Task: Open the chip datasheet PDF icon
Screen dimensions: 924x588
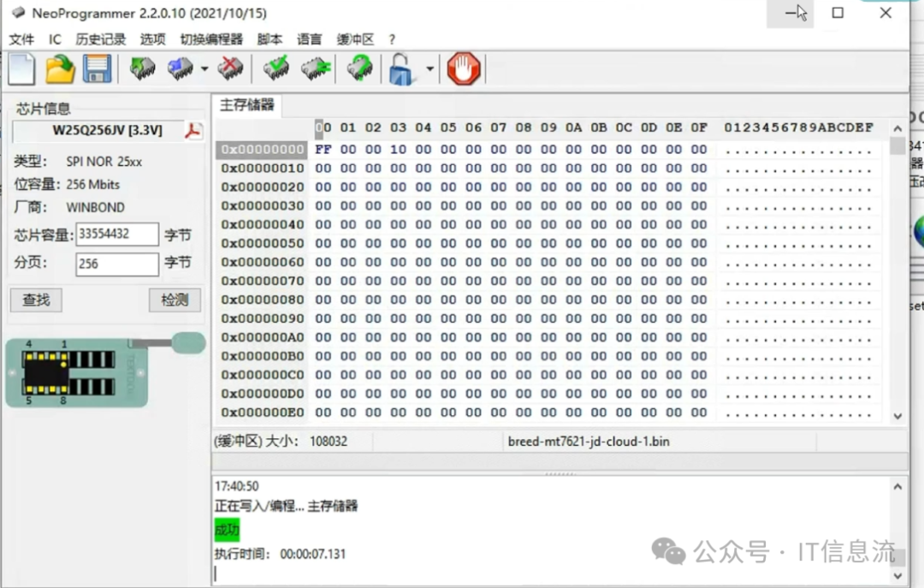Action: (x=192, y=130)
